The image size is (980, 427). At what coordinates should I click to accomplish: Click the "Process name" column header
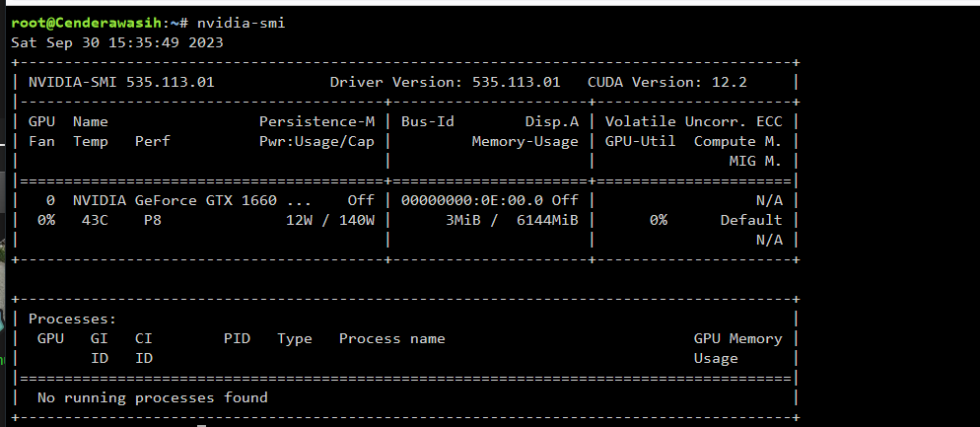tap(391, 339)
